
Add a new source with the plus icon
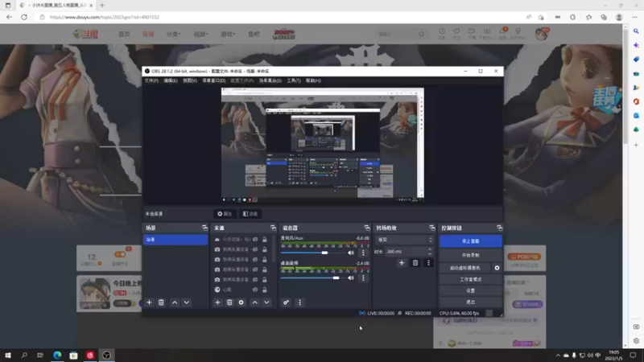[x=217, y=302]
